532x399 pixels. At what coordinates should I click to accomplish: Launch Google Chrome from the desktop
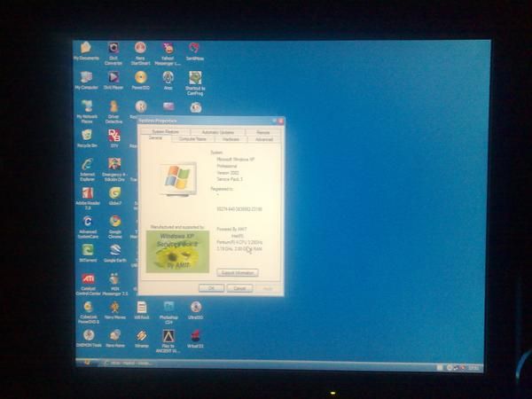(x=115, y=227)
